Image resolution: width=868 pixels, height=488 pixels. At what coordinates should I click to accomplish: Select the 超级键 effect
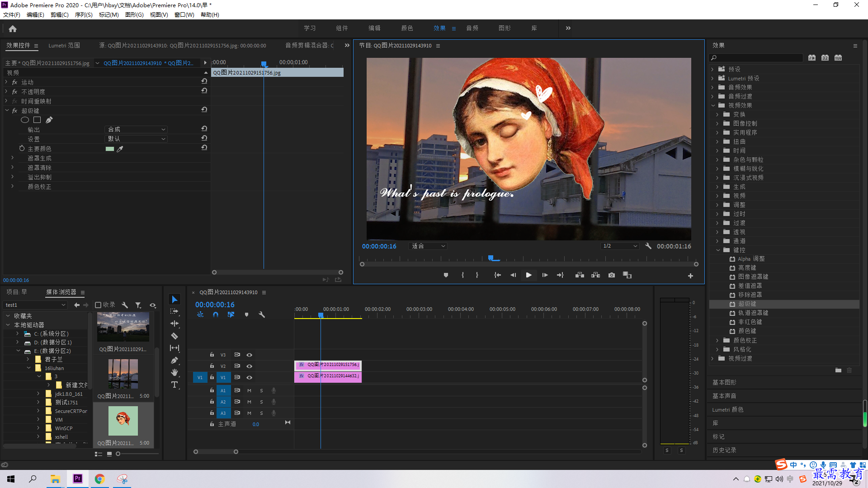click(747, 304)
